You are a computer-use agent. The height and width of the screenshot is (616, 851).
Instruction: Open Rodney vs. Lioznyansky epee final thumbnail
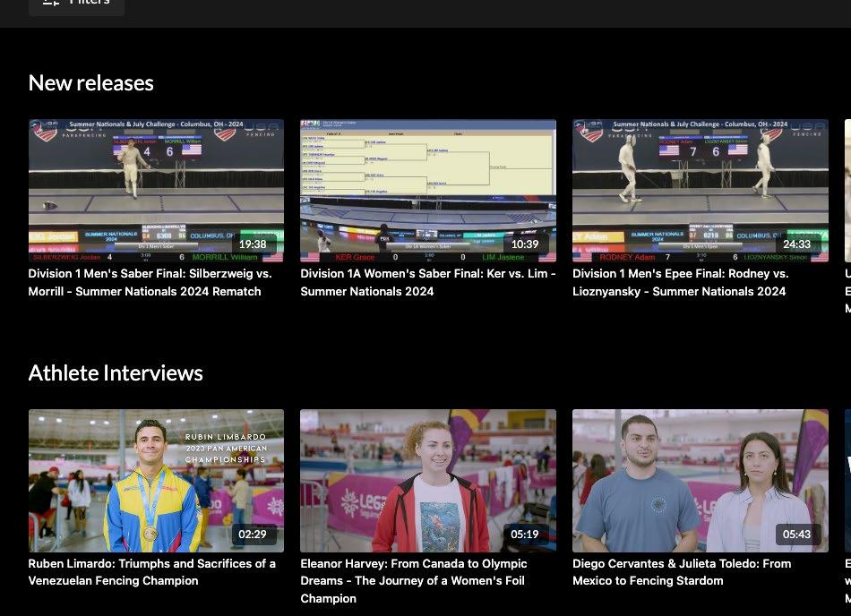tap(701, 191)
